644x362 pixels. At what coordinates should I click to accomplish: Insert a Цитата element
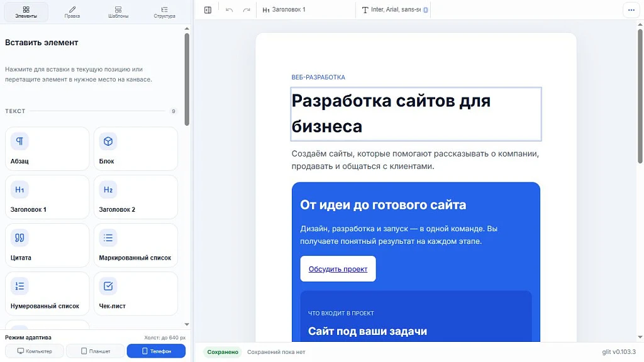pos(47,246)
